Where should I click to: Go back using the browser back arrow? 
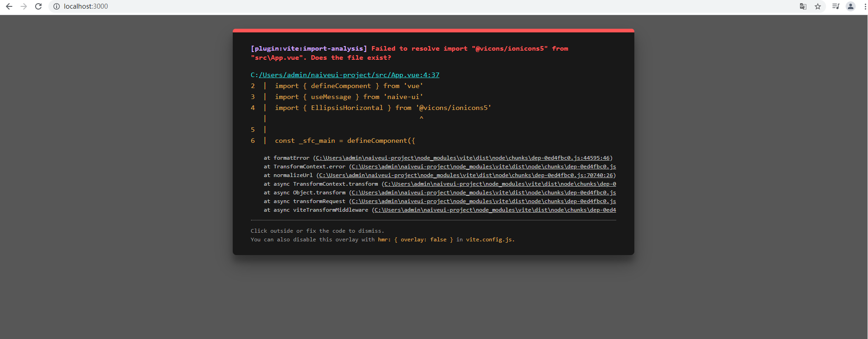9,6
